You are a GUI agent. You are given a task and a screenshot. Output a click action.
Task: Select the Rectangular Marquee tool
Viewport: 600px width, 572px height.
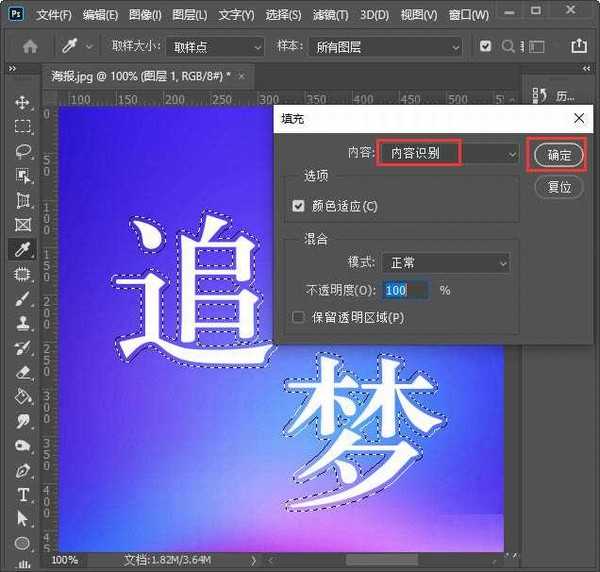point(23,127)
